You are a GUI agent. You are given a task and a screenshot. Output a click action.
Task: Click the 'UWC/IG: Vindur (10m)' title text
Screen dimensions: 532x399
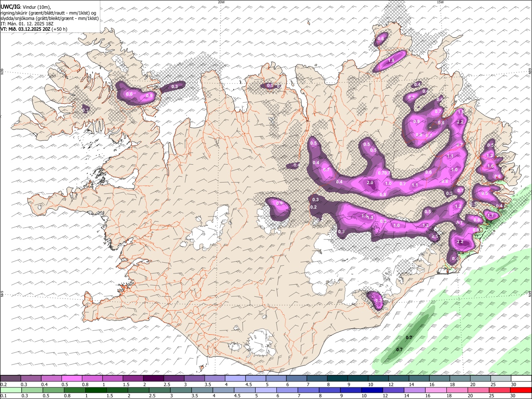[26, 7]
